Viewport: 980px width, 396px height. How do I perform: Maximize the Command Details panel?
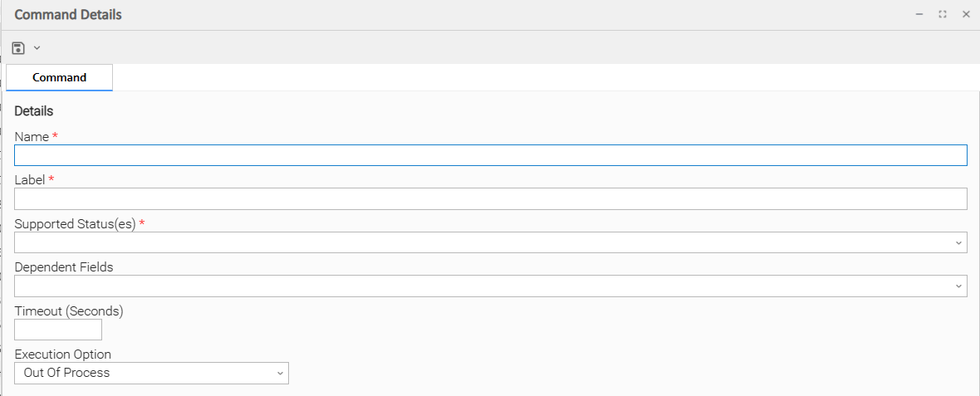coord(943,14)
